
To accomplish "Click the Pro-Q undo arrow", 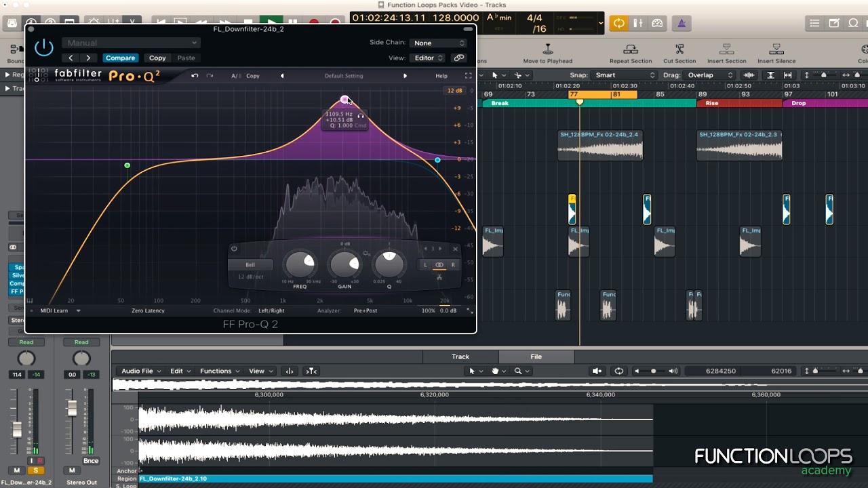I will (x=195, y=76).
